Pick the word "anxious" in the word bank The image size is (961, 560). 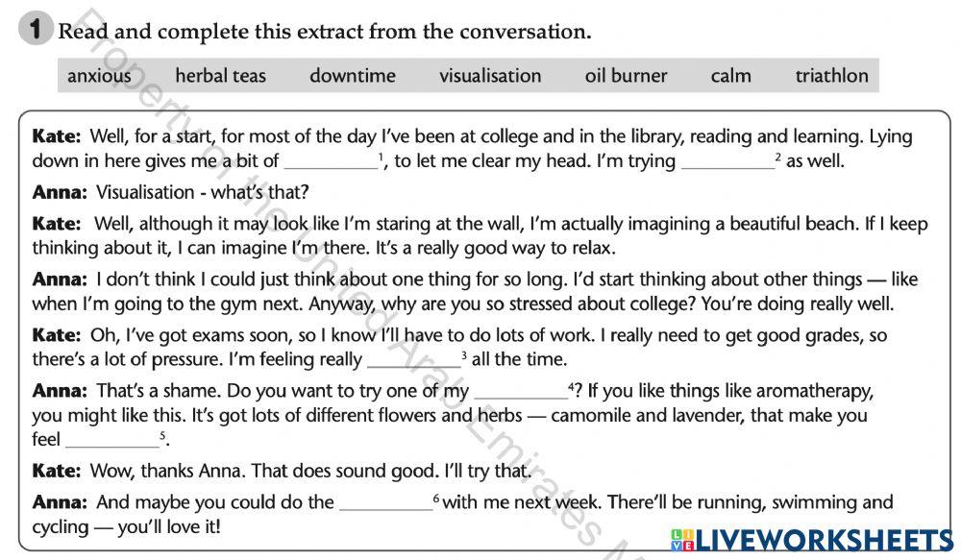tap(99, 76)
